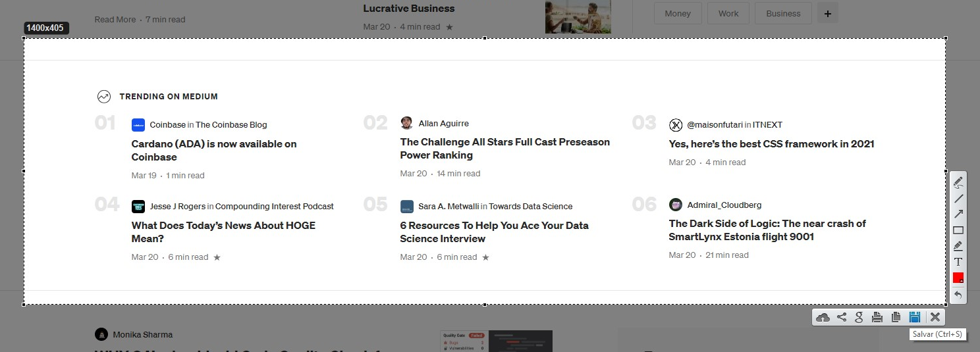Undo the last annotation
The height and width of the screenshot is (352, 980).
click(x=958, y=294)
